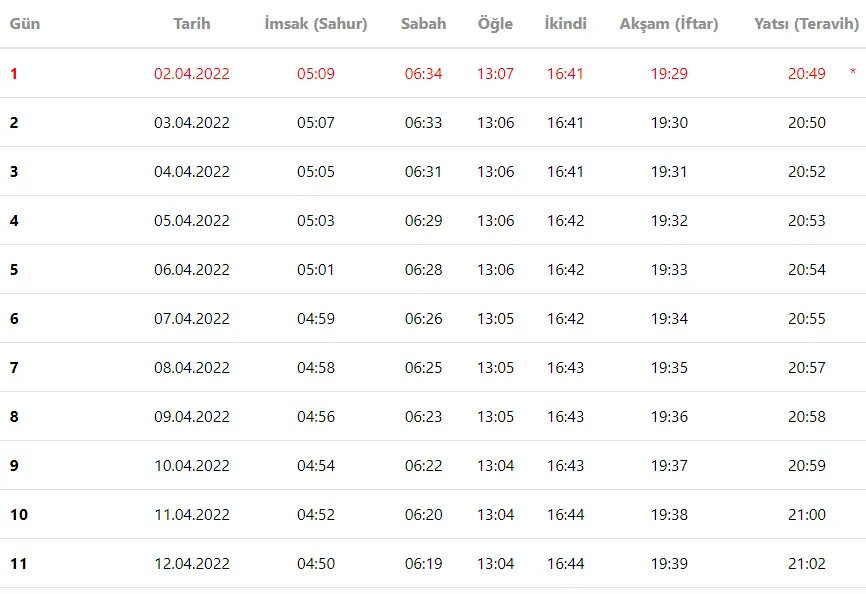The width and height of the screenshot is (866, 594).
Task: Select iftar time 19:29 in first row
Action: pyautogui.click(x=669, y=73)
